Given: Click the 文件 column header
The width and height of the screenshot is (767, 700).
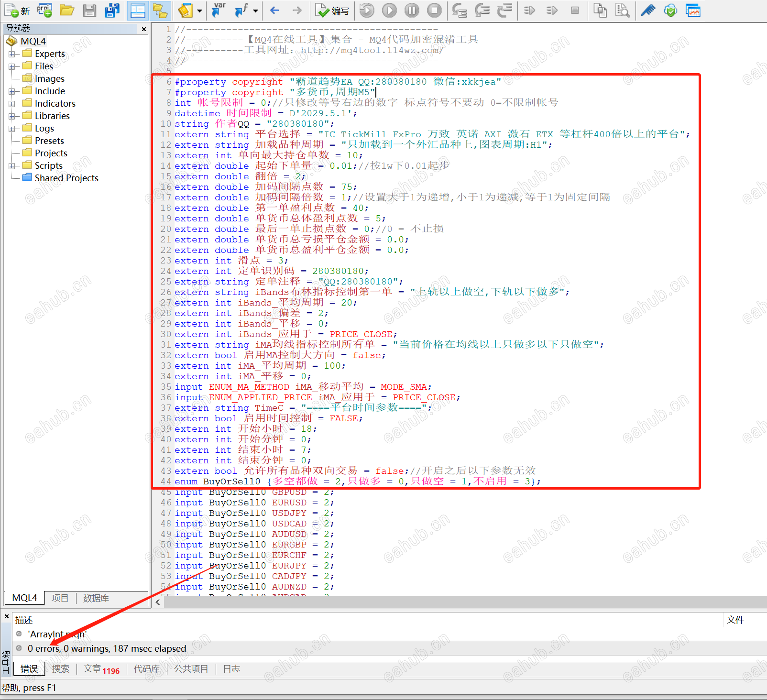Looking at the screenshot, I should 735,620.
